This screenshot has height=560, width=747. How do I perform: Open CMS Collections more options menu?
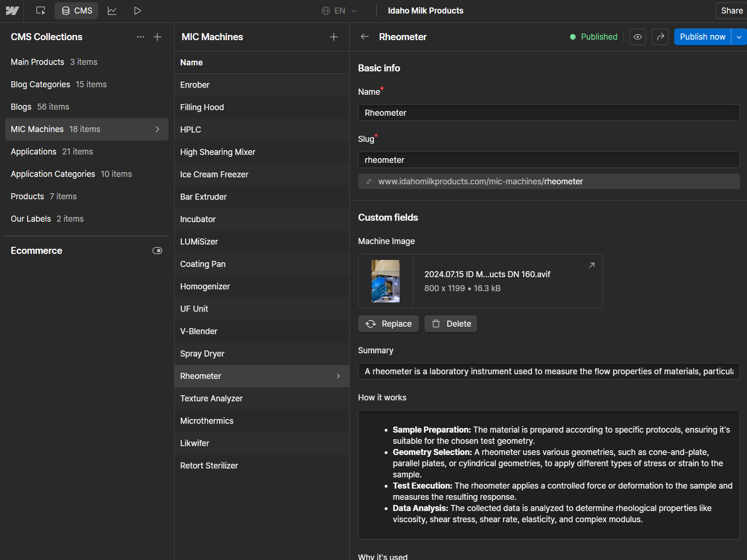[141, 37]
